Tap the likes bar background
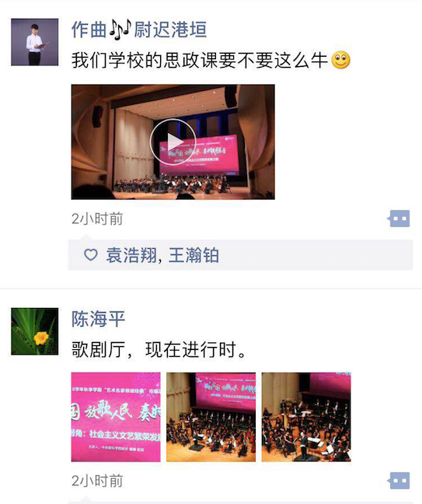The height and width of the screenshot is (504, 422). [240, 255]
